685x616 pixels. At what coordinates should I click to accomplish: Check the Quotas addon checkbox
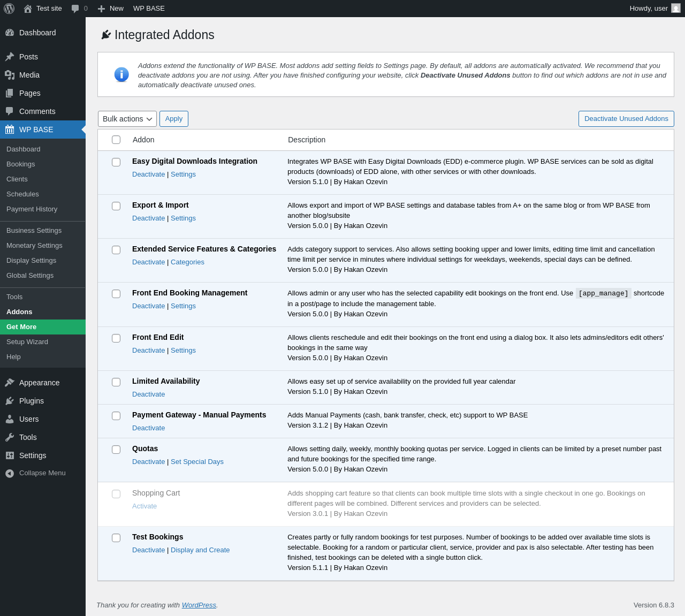coord(116,450)
